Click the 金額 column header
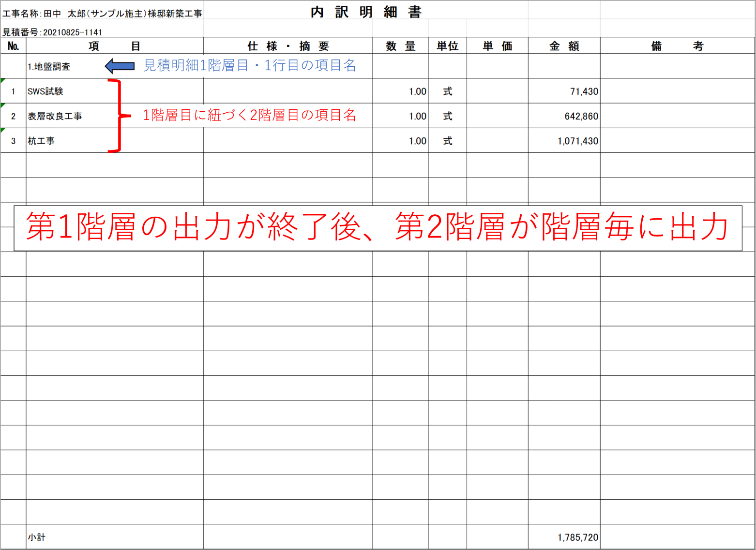This screenshot has height=550, width=756. coord(564,46)
